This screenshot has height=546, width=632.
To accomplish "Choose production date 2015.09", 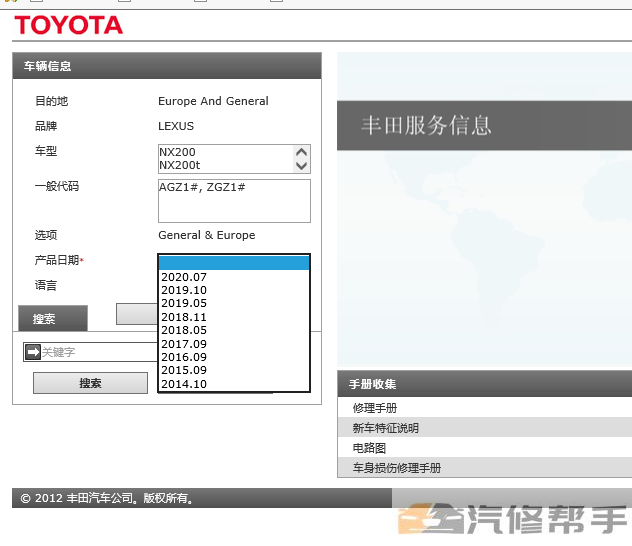I will pos(234,370).
